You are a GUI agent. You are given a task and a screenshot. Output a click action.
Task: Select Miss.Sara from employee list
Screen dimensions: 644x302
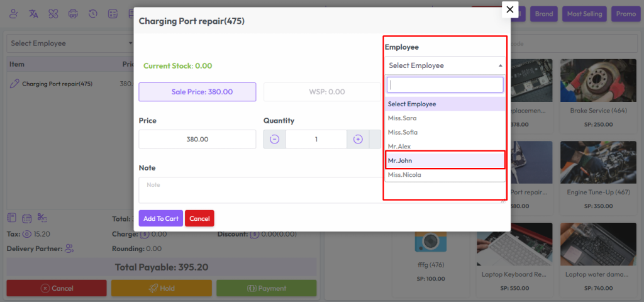(x=445, y=118)
